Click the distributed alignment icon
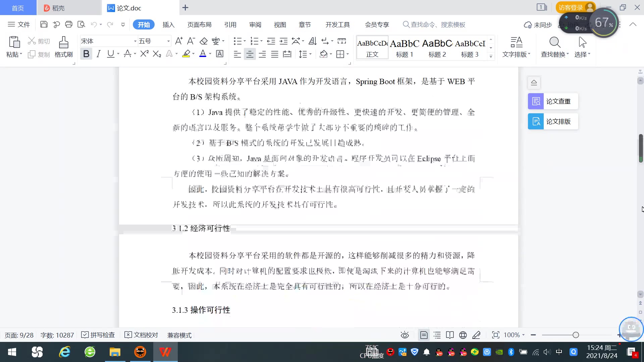This screenshot has height=362, width=644. (x=287, y=54)
